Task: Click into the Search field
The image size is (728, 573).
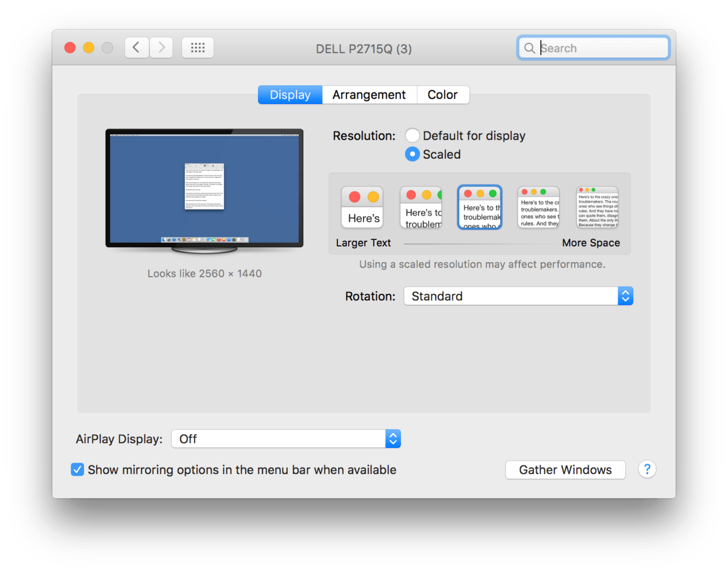Action: [x=600, y=48]
